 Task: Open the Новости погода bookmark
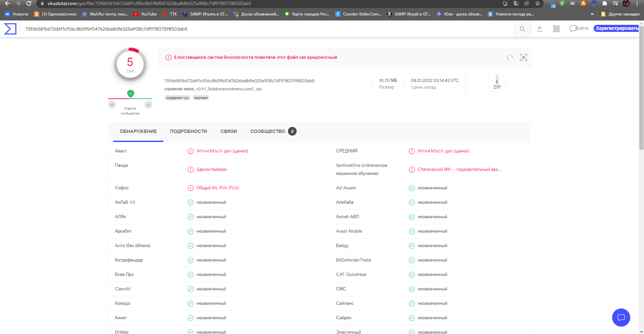pyautogui.click(x=511, y=14)
